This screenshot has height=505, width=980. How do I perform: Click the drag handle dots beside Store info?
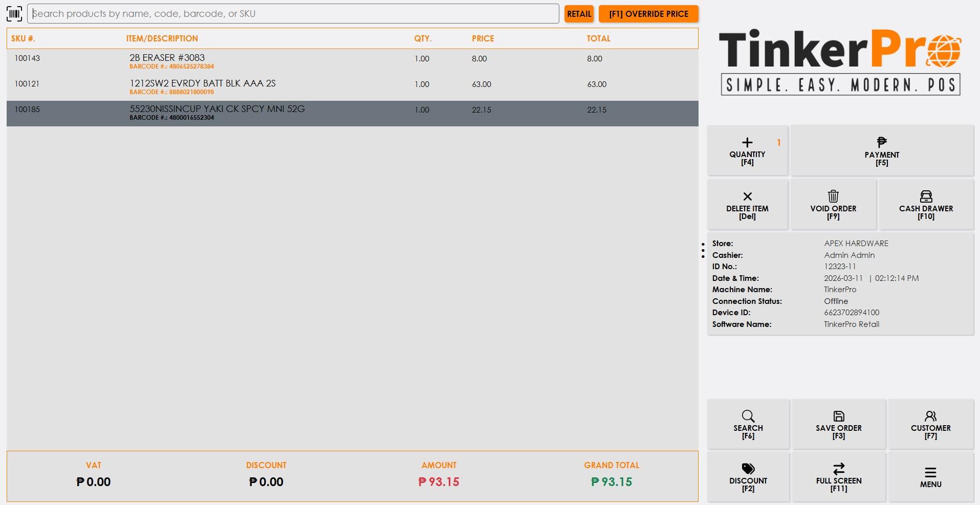703,250
